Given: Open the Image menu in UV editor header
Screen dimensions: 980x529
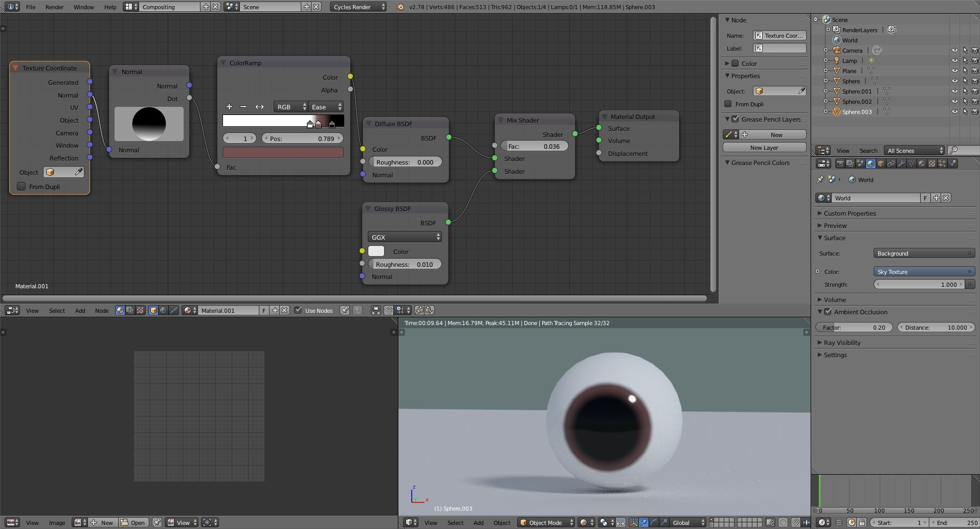Looking at the screenshot, I should click(x=57, y=522).
